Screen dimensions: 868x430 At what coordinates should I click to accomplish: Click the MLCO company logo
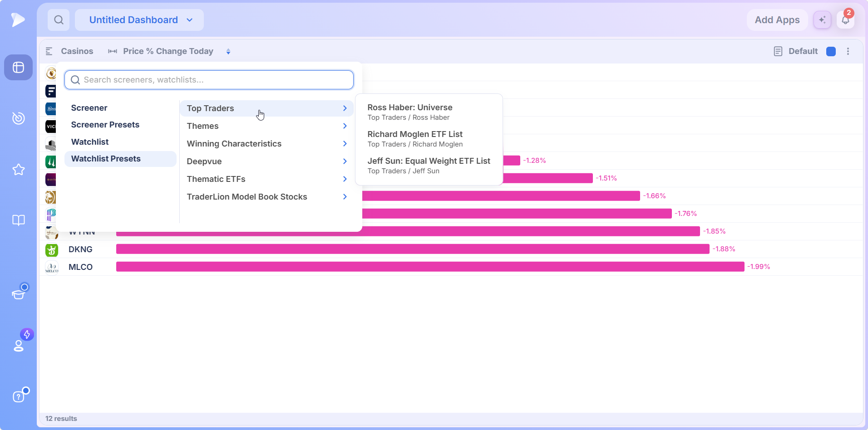(x=52, y=267)
